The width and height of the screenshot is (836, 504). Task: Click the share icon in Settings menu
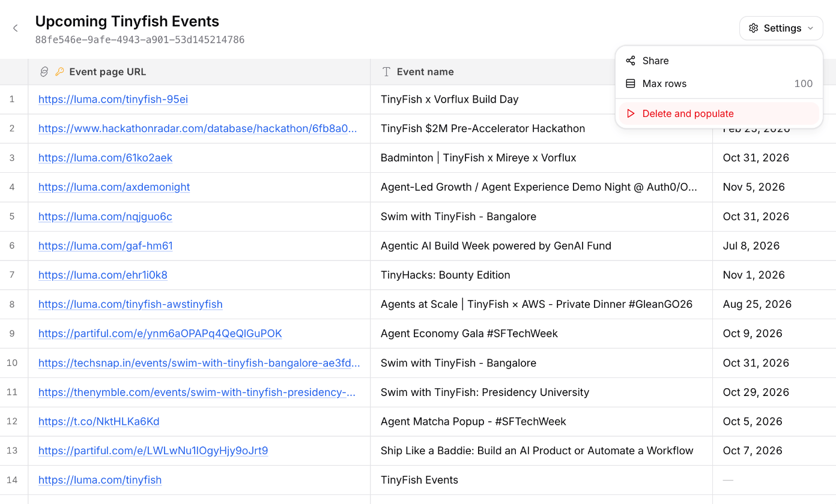pos(631,61)
